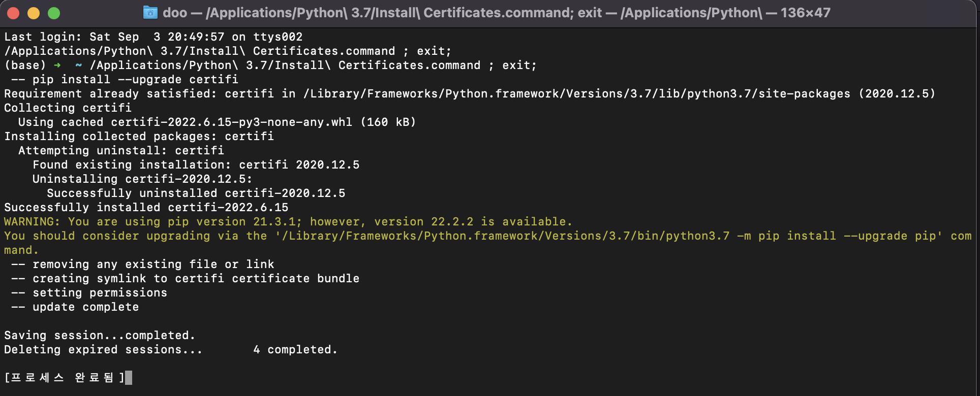The image size is (980, 396).
Task: Click the '-- setting permissions' line
Action: pyautogui.click(x=89, y=293)
